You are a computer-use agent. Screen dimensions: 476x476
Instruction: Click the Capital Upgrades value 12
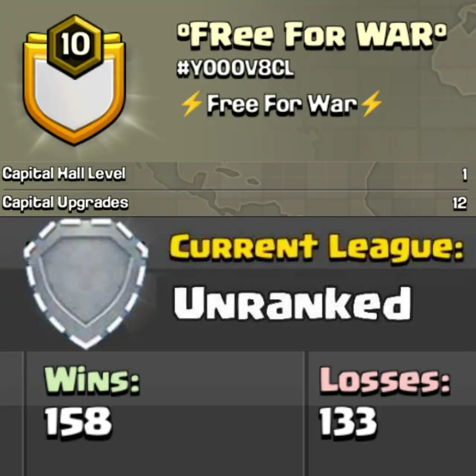460,203
